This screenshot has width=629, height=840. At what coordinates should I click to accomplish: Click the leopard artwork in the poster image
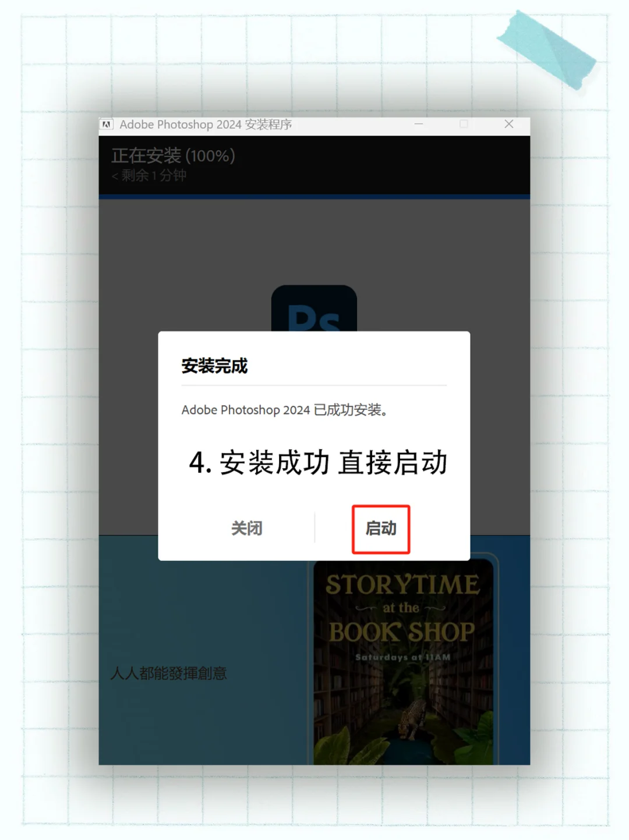point(409,720)
